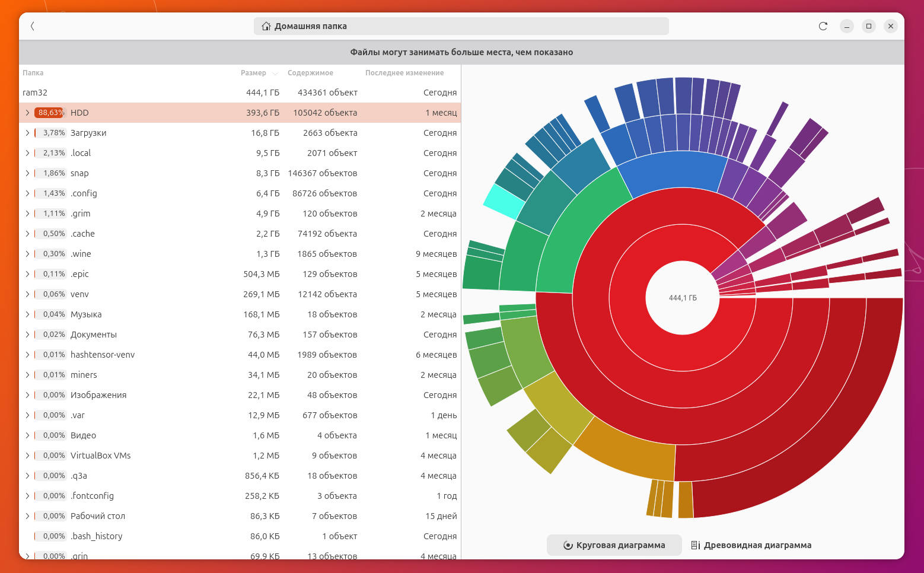Expand the .config folder
The width and height of the screenshot is (924, 573).
(x=27, y=193)
